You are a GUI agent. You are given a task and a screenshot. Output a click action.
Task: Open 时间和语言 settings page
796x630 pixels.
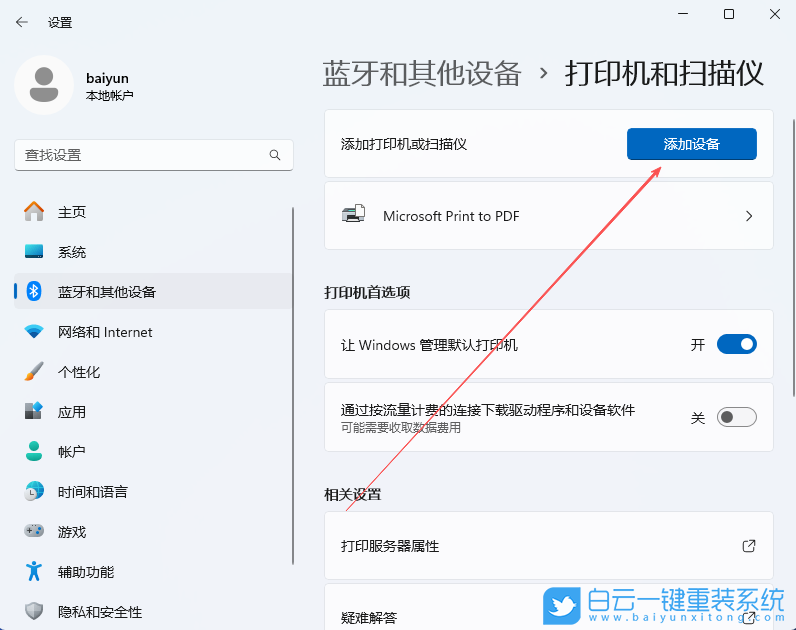[152, 491]
